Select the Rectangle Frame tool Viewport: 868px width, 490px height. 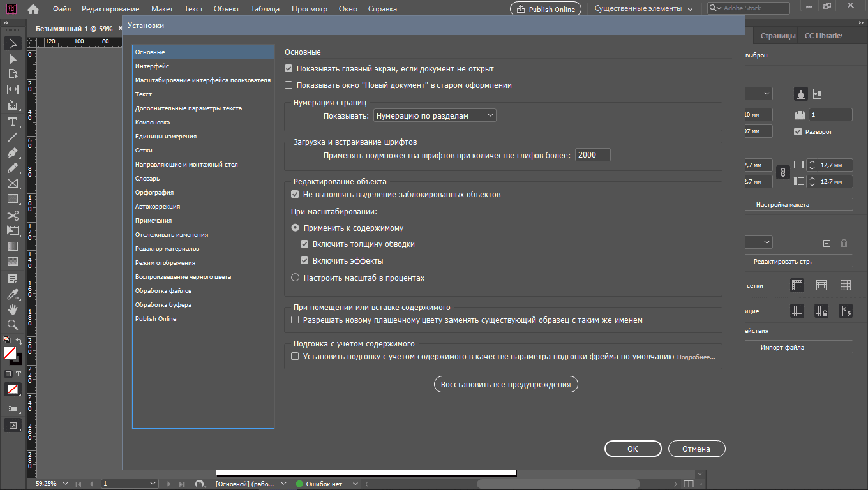point(13,183)
